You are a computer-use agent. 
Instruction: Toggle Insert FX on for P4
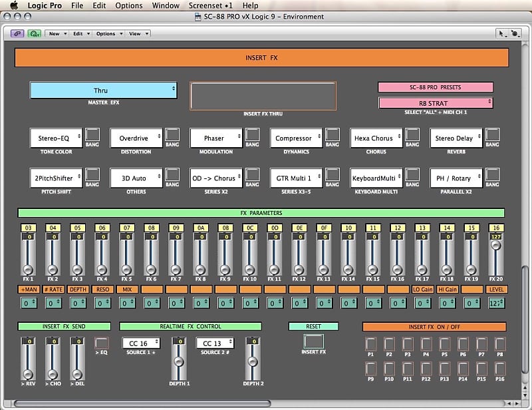[426, 344]
